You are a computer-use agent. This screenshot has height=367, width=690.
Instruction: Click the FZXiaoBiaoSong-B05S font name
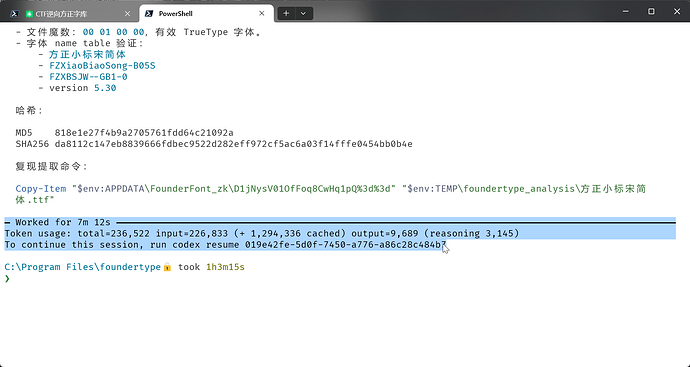(x=102, y=66)
